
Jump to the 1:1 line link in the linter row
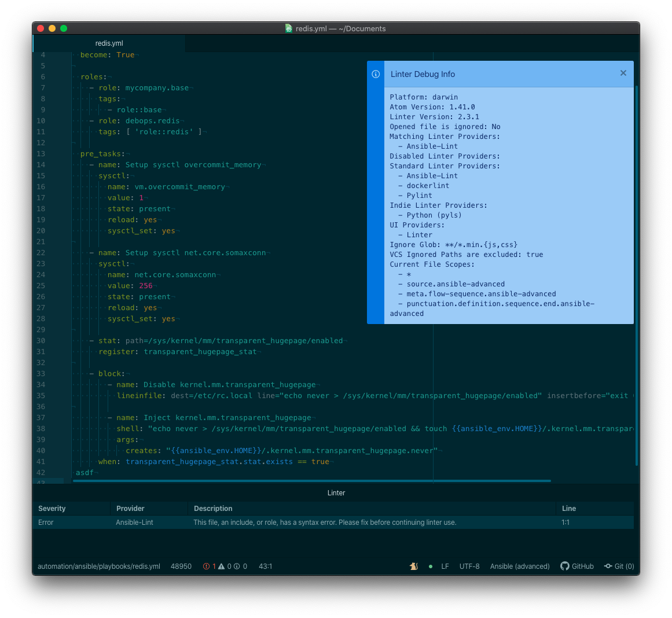pyautogui.click(x=565, y=522)
